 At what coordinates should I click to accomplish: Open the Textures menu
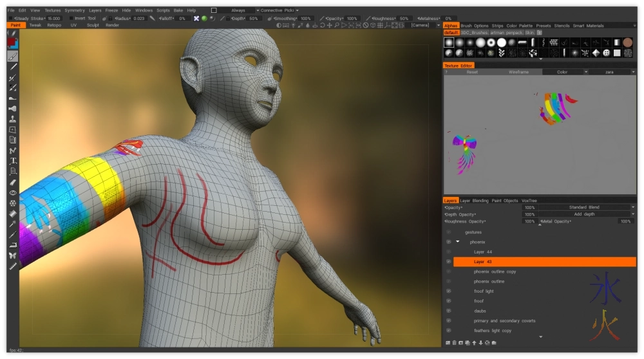coord(52,10)
